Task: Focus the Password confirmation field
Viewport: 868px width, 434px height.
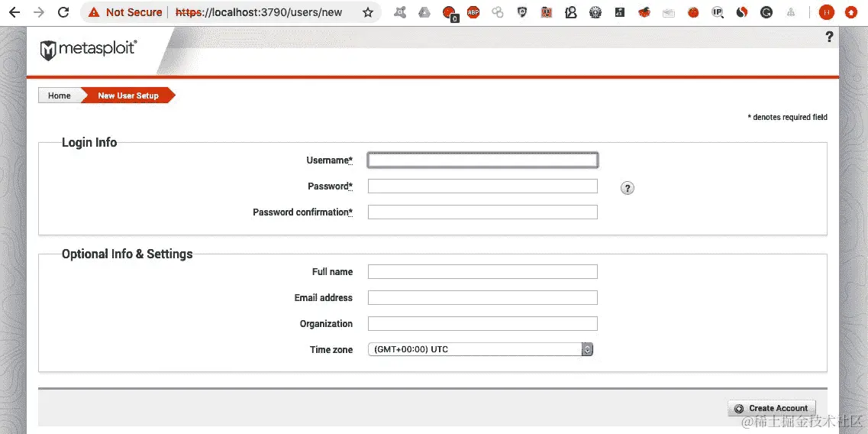Action: (482, 212)
